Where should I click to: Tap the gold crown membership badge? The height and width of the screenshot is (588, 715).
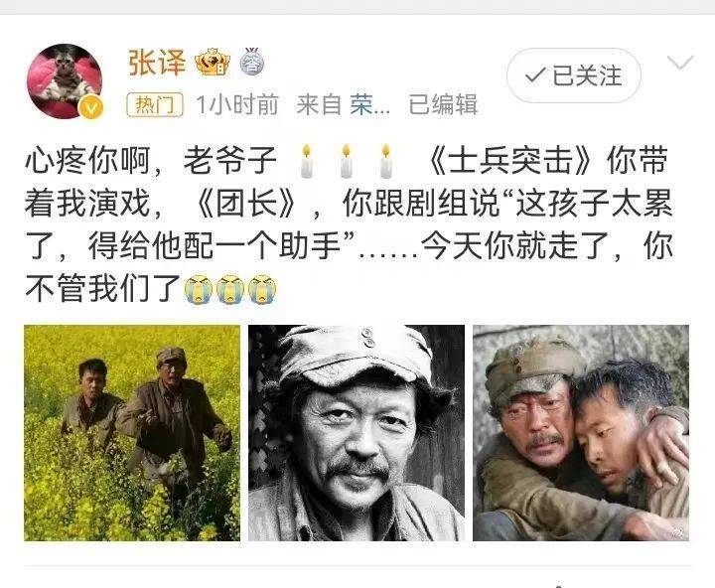click(x=213, y=62)
